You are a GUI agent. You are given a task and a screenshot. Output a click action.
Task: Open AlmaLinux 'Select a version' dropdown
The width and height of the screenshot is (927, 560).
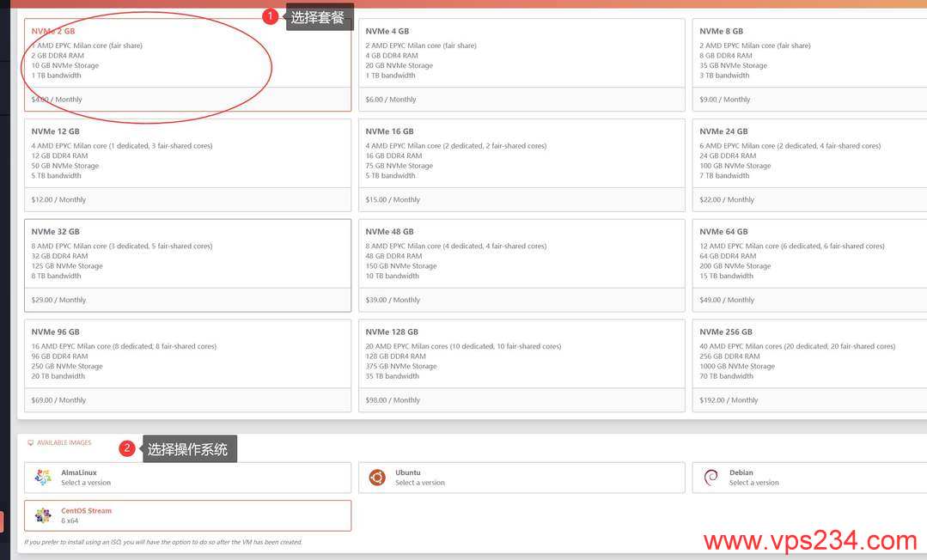click(x=86, y=483)
